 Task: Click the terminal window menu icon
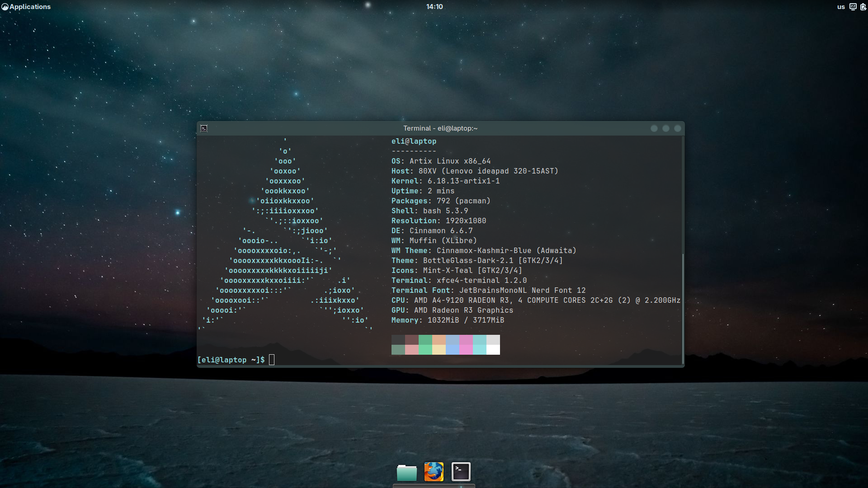click(204, 128)
